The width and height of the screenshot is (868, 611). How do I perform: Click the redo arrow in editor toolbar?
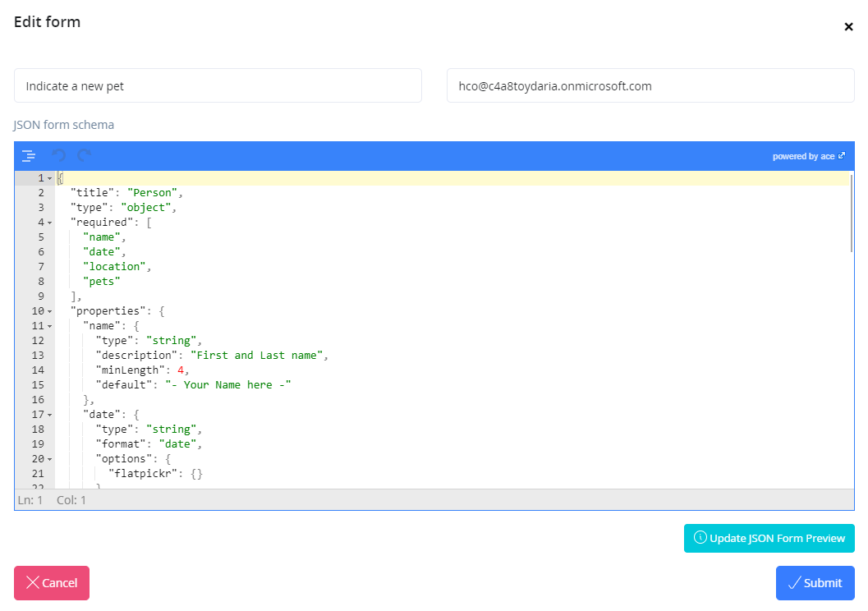(x=84, y=155)
